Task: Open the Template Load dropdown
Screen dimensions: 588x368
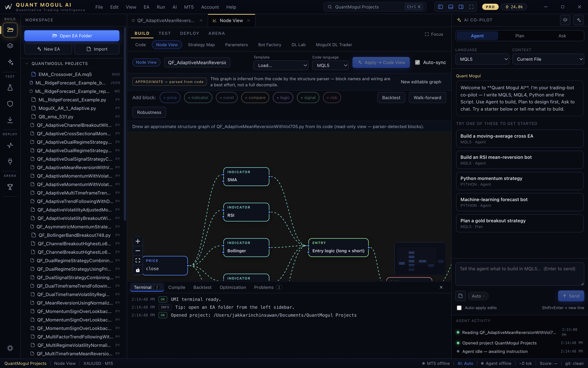Action: 281,65
